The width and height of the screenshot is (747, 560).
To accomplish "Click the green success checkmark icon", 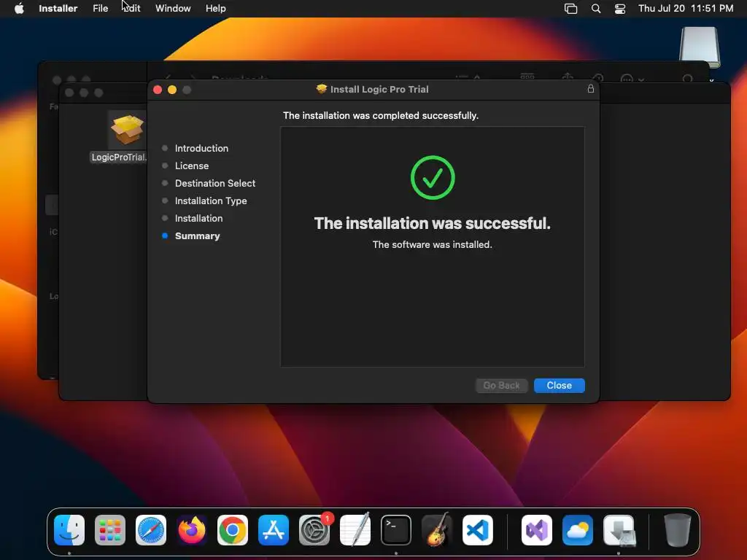I will click(x=433, y=178).
